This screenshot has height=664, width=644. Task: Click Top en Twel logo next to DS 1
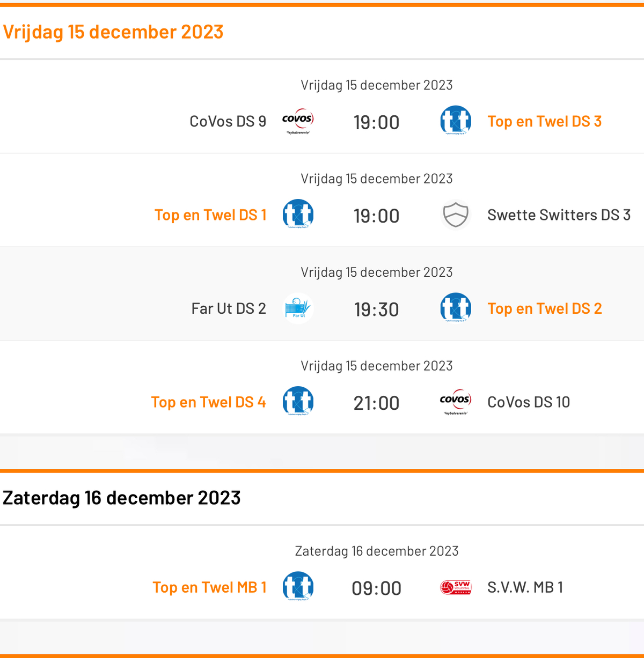tap(298, 215)
